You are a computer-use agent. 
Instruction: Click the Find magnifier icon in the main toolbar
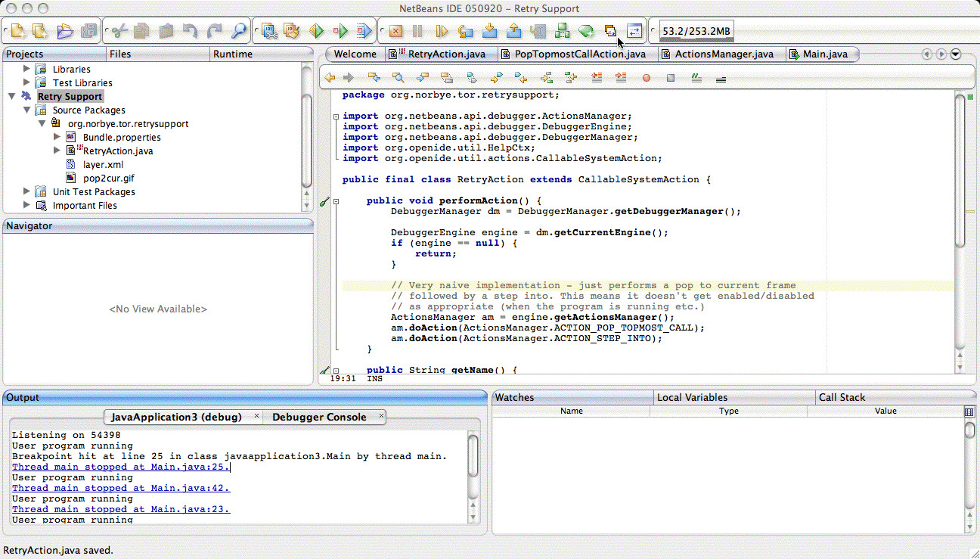point(239,31)
